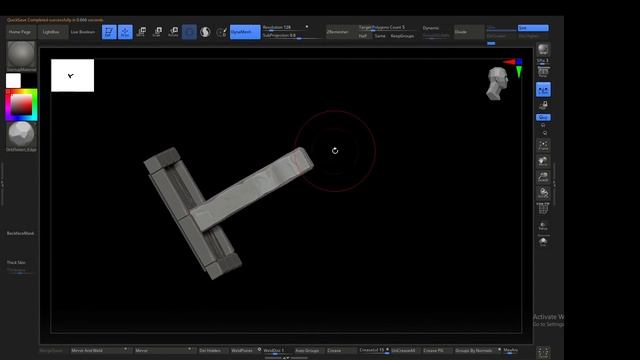The image size is (640, 360).
Task: Click the black-and-white sphere icon
Action: tap(205, 32)
